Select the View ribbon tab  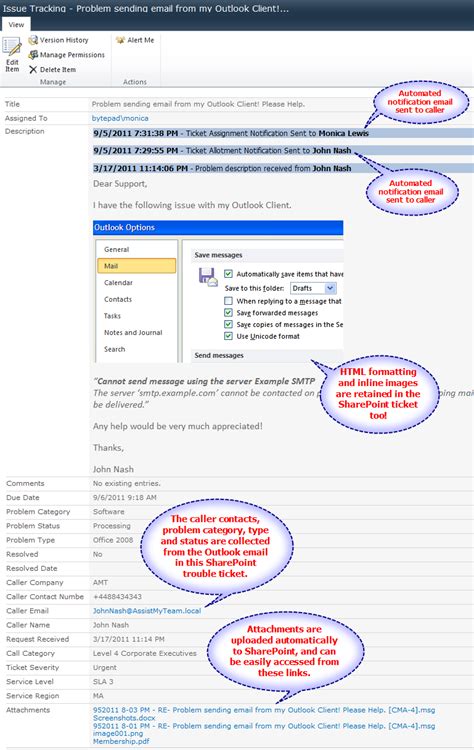tap(16, 24)
